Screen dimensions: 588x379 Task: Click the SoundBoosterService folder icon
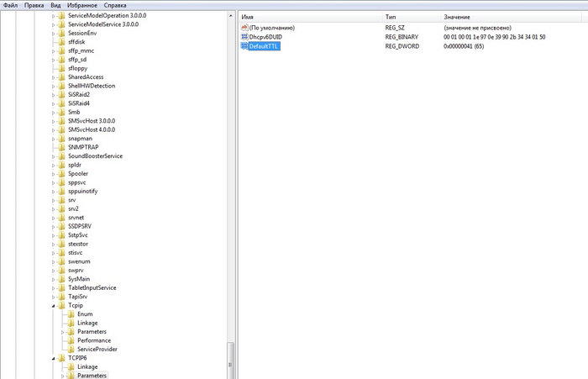pyautogui.click(x=62, y=156)
